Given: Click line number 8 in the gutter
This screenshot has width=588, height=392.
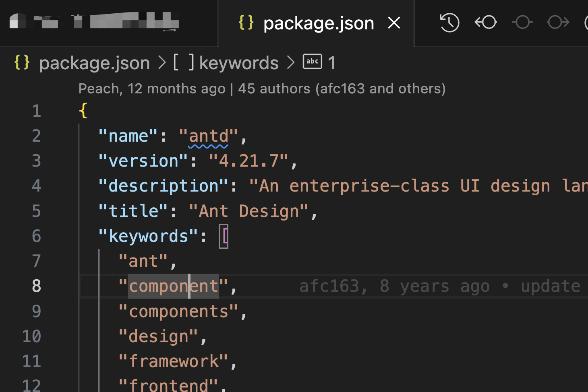Looking at the screenshot, I should 36,286.
